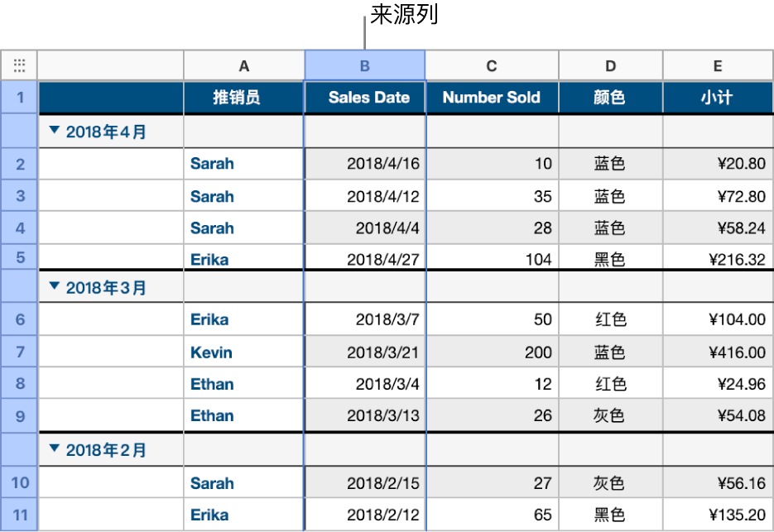Collapse the 2018年4月 category group
The height and width of the screenshot is (532, 774).
pos(54,131)
